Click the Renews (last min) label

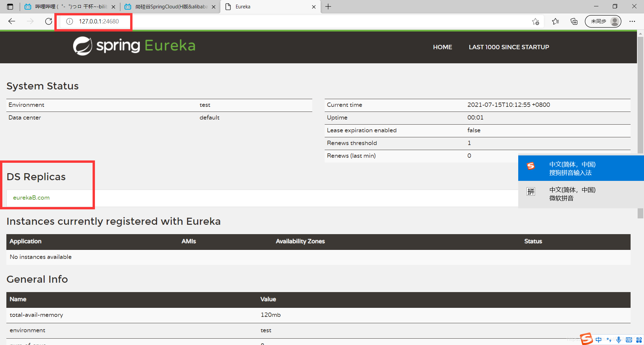point(351,156)
